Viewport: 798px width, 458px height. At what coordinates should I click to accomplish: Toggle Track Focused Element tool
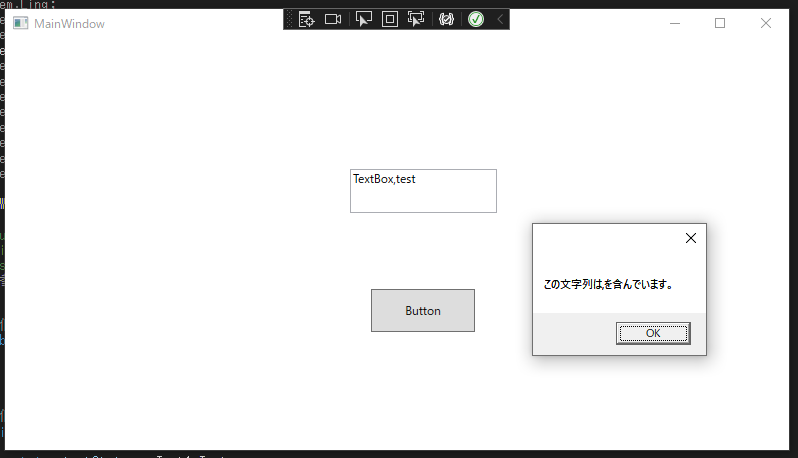point(416,19)
